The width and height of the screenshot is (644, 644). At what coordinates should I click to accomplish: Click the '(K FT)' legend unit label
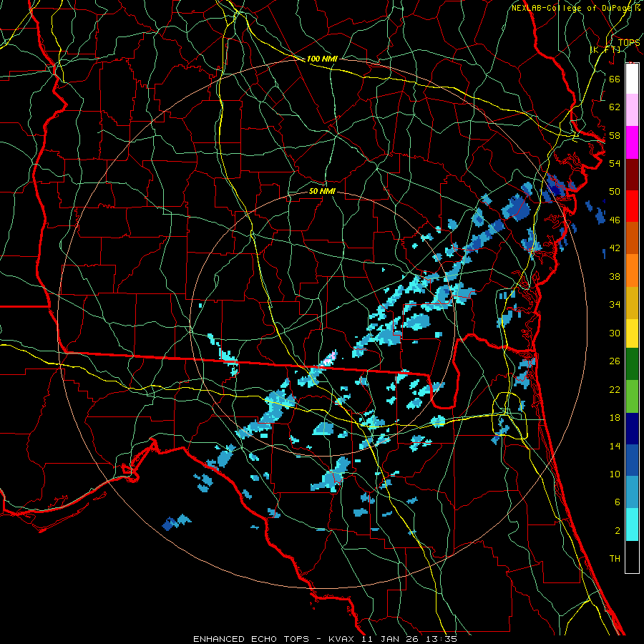coord(605,49)
